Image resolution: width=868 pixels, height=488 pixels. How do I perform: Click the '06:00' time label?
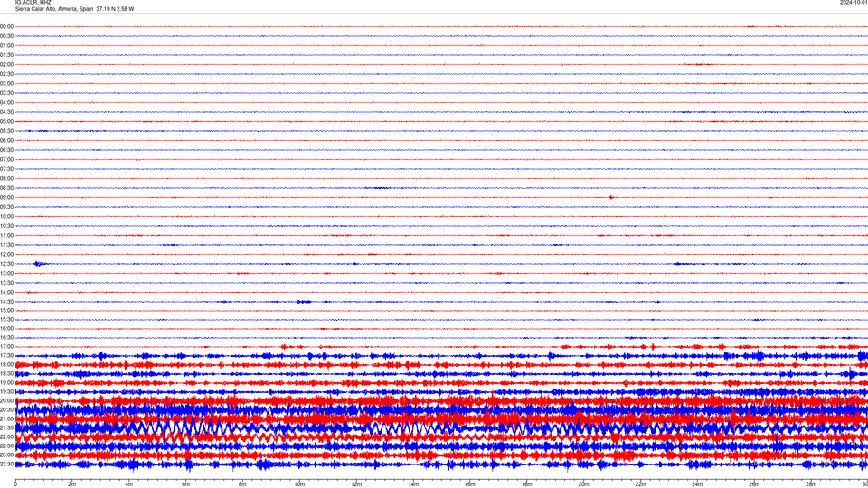click(x=6, y=141)
